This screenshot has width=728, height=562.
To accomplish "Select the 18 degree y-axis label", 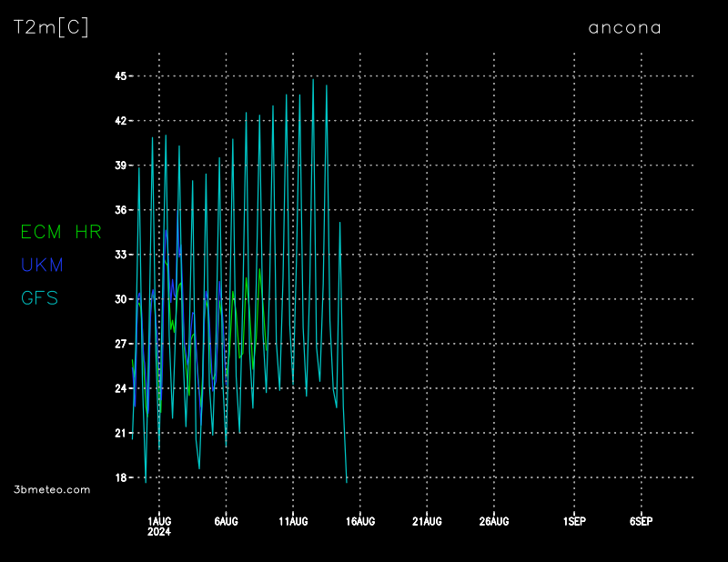I will click(x=119, y=477).
